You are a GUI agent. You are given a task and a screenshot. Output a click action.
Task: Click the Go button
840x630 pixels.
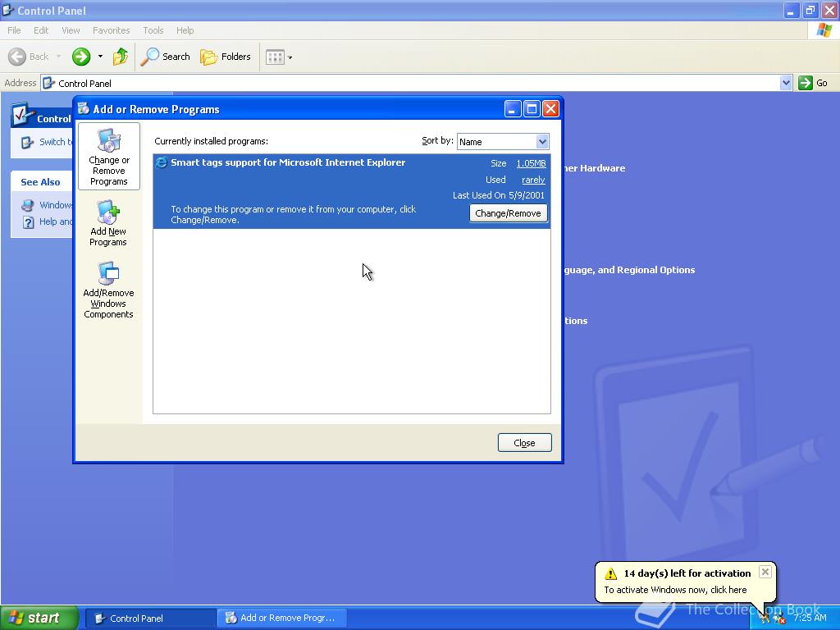point(813,83)
